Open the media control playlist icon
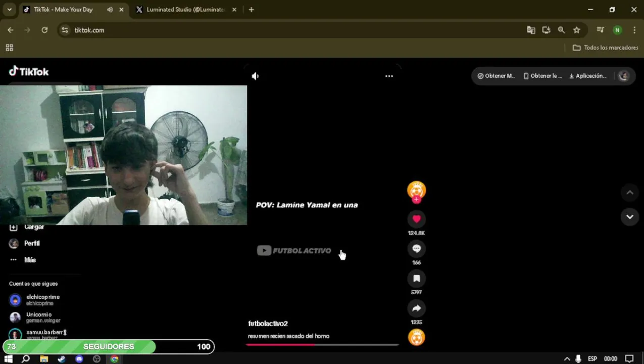 click(600, 30)
